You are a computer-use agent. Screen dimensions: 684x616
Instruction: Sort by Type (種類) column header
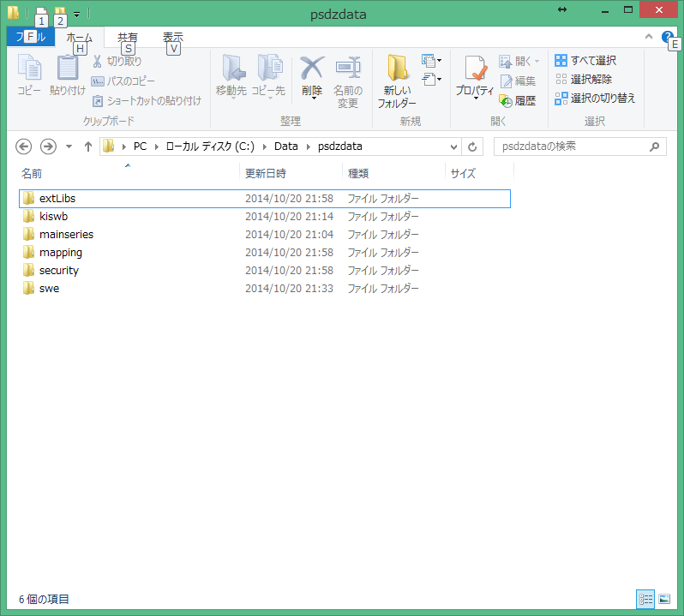[393, 173]
